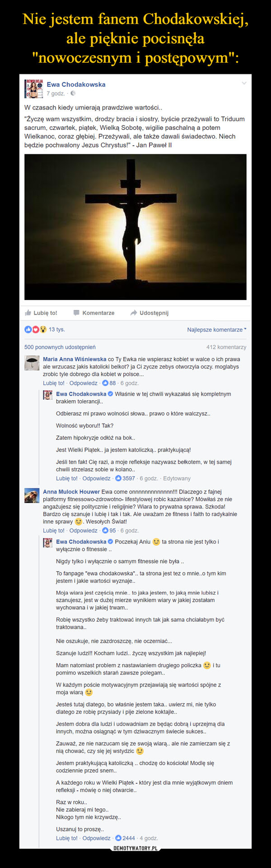Click Odpowiedz under Maria Anna Wiśniewska's comment
The image size is (271, 868).
pyautogui.click(x=84, y=383)
